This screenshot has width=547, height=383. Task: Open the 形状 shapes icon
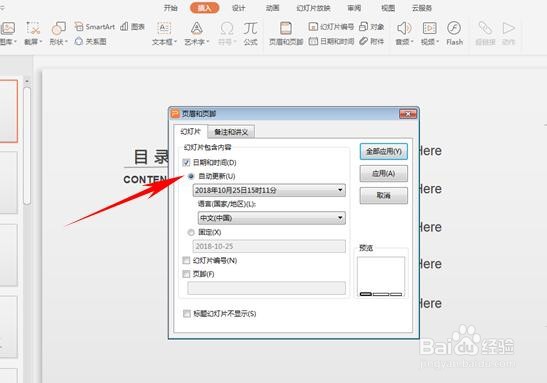pyautogui.click(x=59, y=28)
